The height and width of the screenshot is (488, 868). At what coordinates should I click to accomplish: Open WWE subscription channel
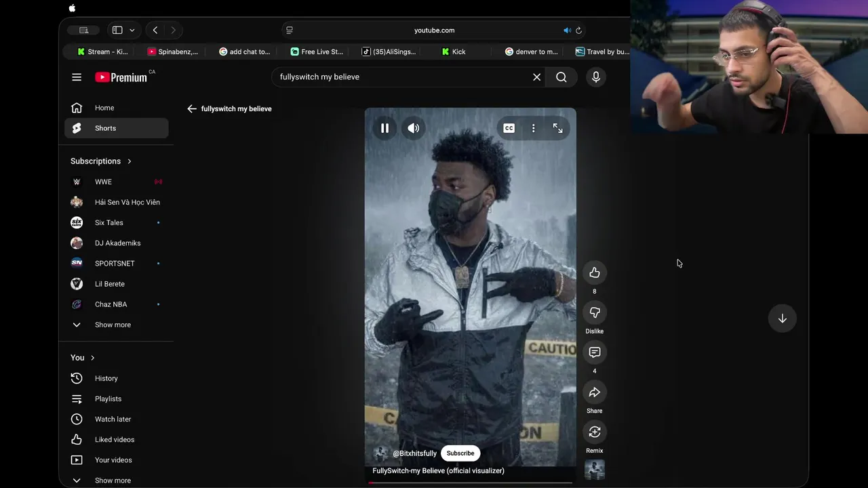pyautogui.click(x=116, y=182)
